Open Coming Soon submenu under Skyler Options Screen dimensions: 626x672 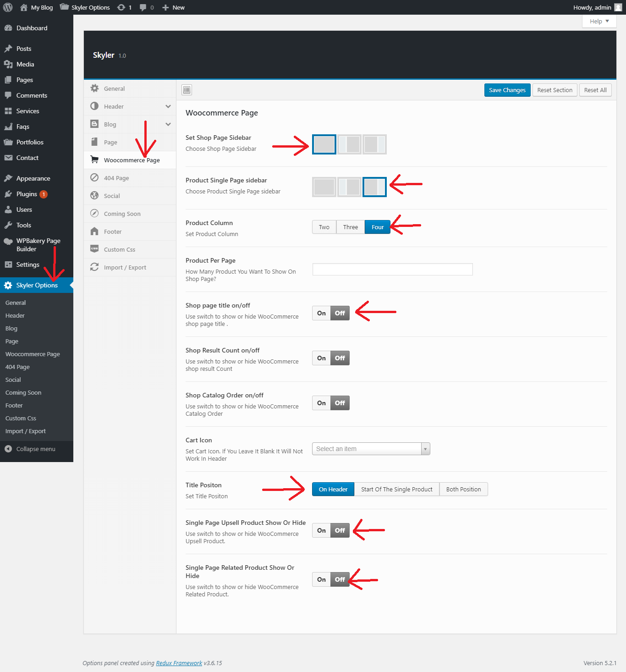pos(23,392)
